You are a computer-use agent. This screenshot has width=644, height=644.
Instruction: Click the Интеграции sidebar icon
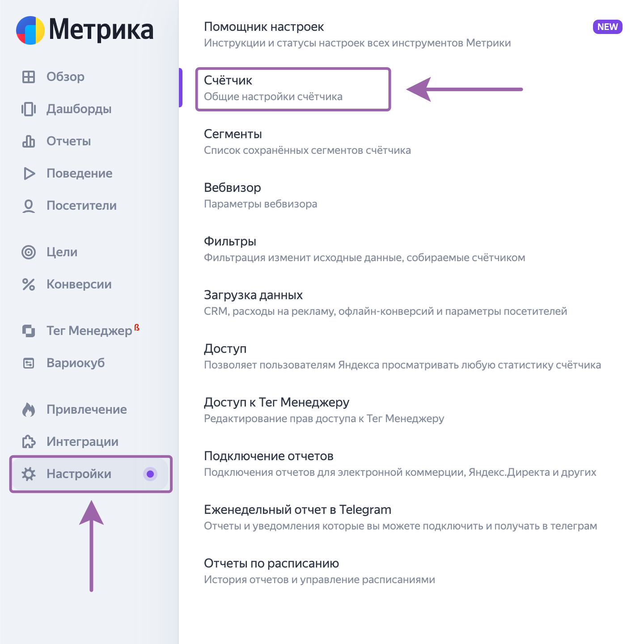point(29,441)
